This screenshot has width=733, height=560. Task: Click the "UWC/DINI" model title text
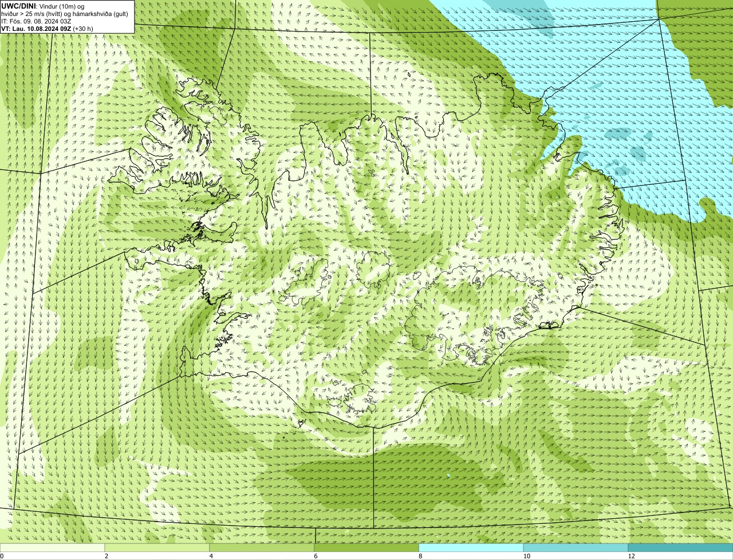18,6
